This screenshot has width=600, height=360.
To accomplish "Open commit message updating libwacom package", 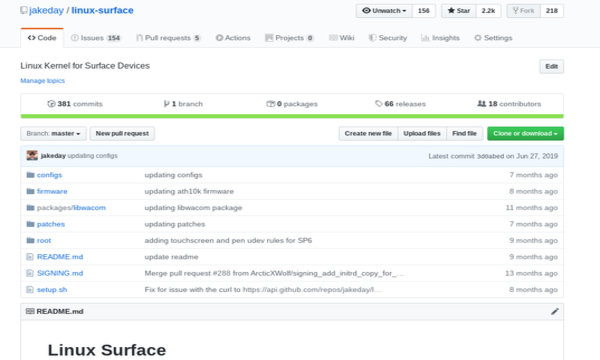I will [x=193, y=208].
